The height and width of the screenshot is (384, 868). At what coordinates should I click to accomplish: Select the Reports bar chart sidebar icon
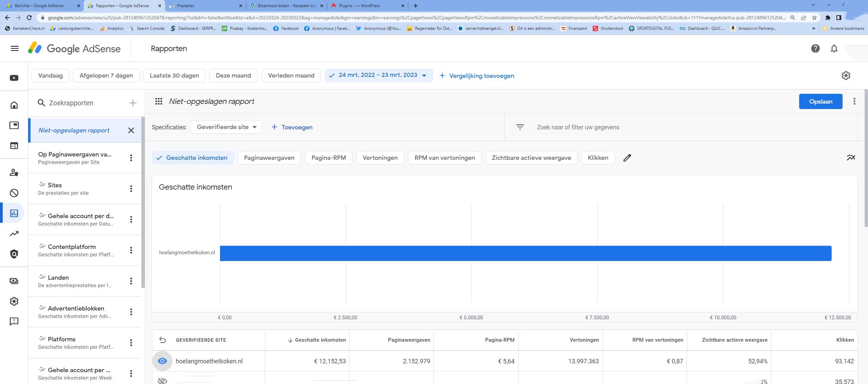pos(14,213)
